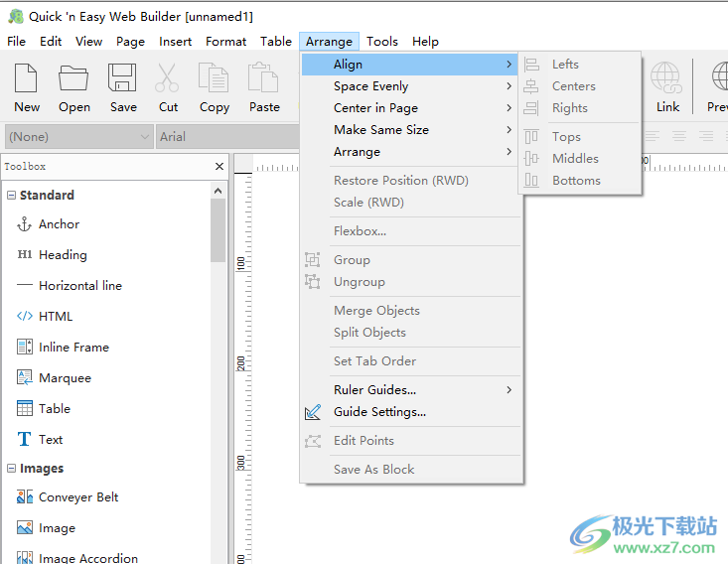
Task: Highlight the Align submenu entry
Action: point(411,65)
